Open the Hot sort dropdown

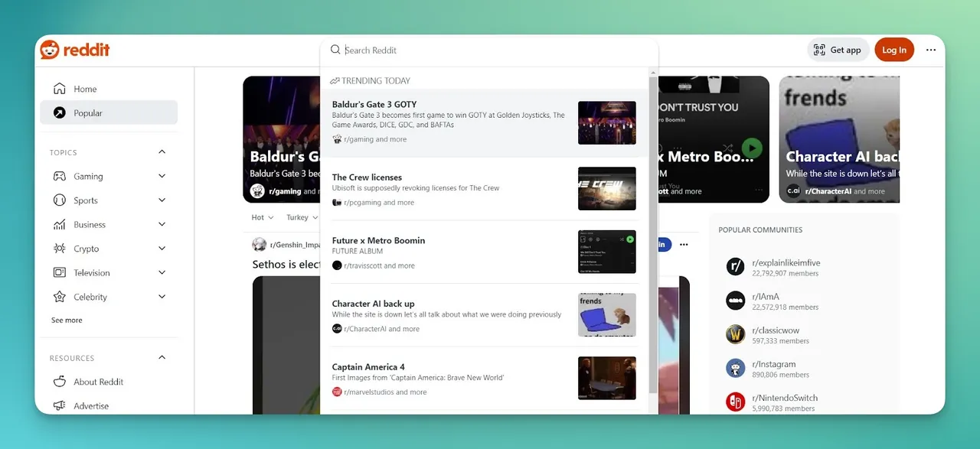(261, 217)
